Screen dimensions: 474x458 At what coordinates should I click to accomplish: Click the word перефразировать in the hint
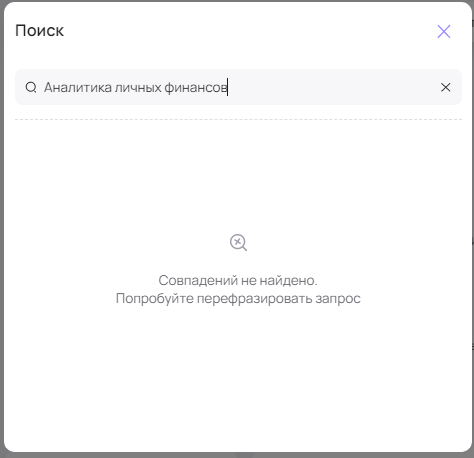coord(255,298)
